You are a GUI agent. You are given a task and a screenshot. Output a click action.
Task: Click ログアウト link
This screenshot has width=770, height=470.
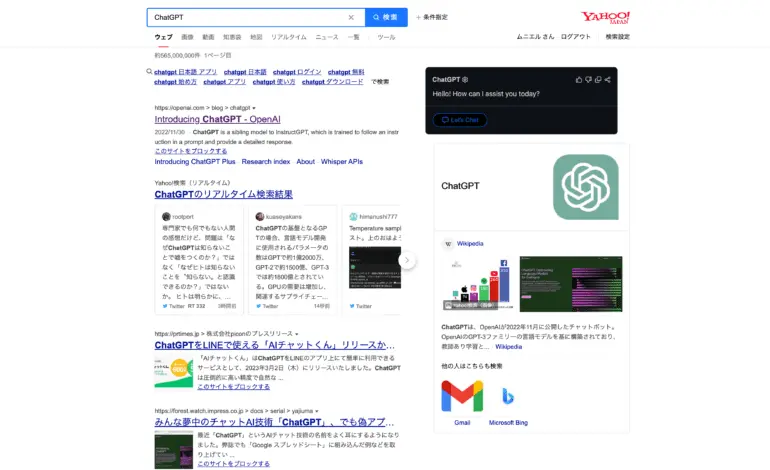click(x=576, y=36)
